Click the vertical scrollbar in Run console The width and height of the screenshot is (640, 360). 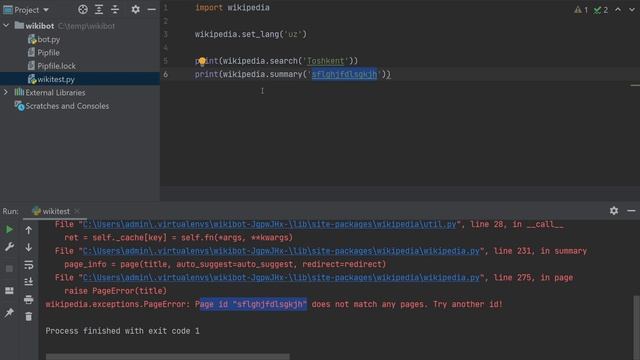[636, 327]
